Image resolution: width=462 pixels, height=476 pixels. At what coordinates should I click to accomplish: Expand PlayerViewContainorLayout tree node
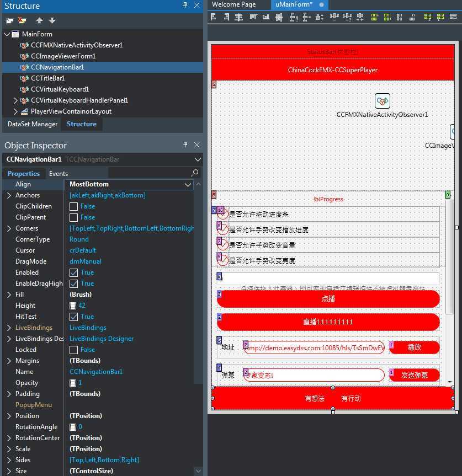[x=15, y=111]
